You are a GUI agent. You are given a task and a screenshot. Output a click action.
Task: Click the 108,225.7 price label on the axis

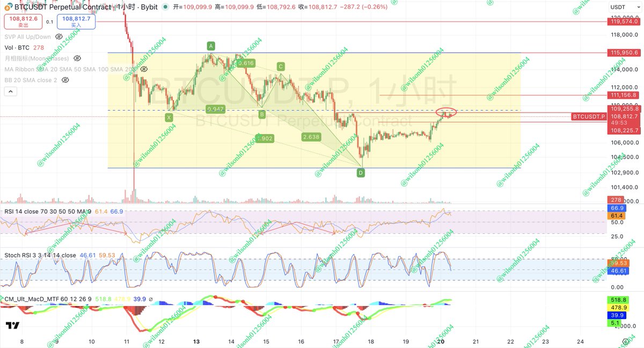tap(624, 130)
